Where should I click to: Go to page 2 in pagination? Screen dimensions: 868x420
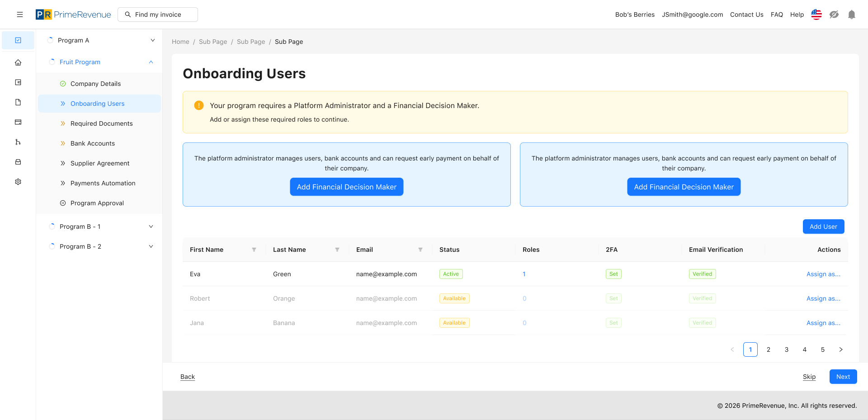769,349
